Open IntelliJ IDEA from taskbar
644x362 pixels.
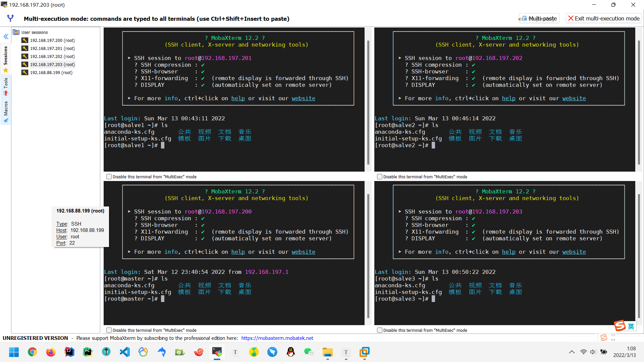point(69,352)
